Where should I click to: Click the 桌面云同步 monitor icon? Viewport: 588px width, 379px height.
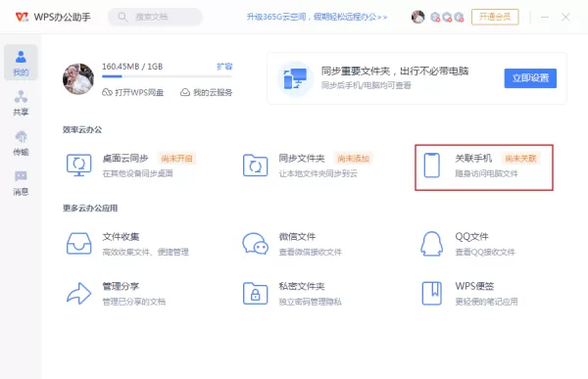click(78, 165)
